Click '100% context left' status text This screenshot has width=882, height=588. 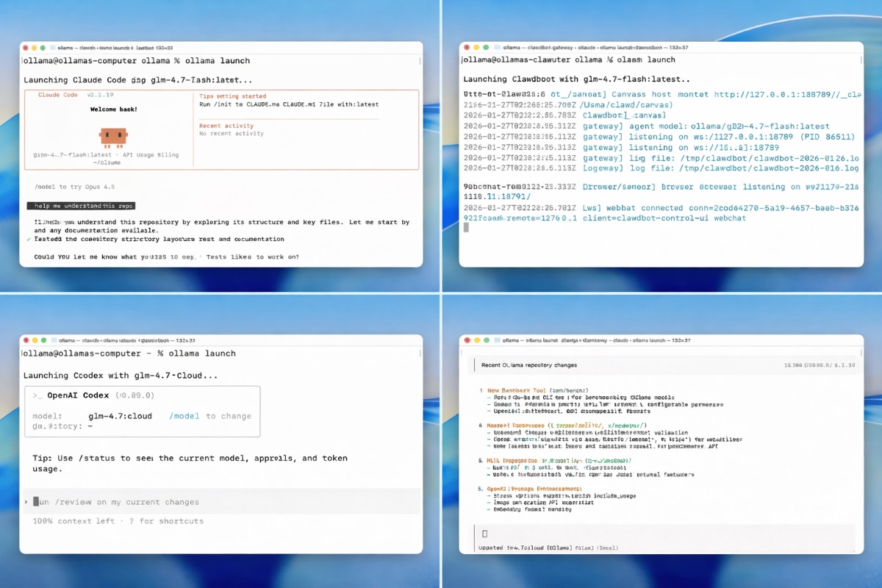73,521
